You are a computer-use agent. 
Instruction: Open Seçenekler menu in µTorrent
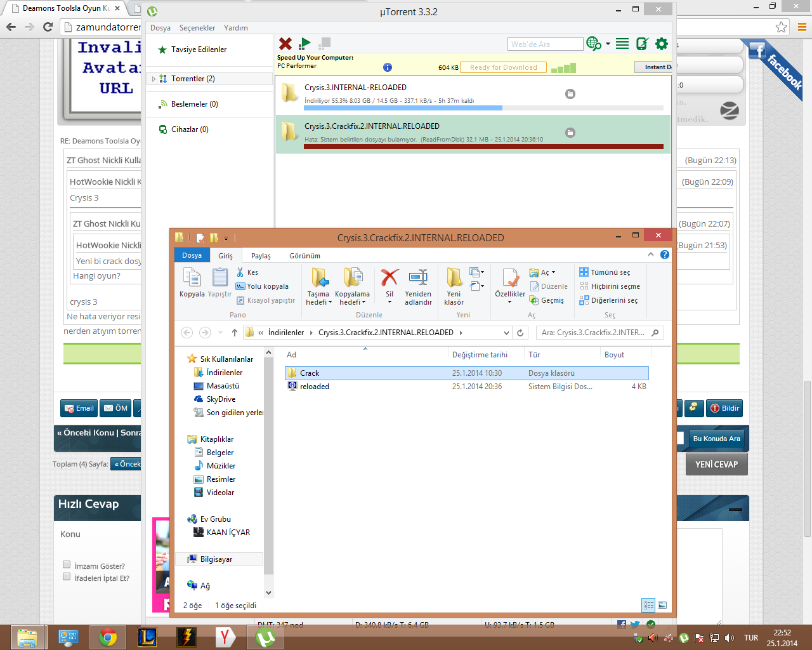pos(197,28)
